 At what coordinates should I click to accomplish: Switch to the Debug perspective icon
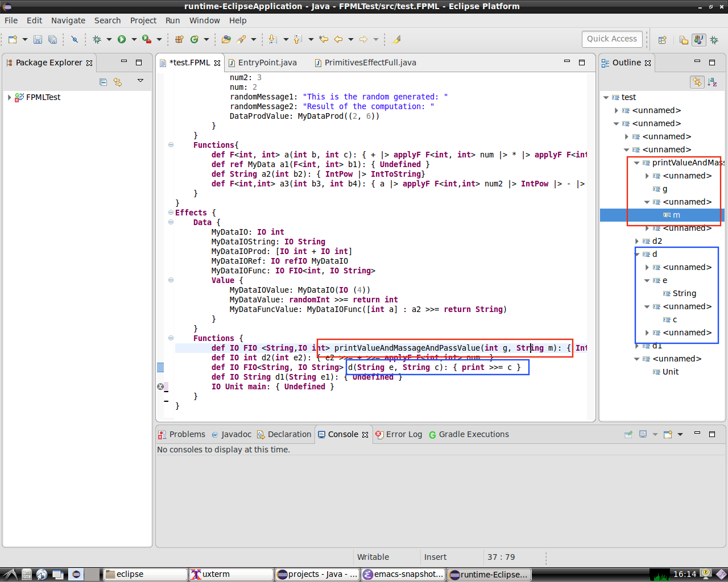714,40
